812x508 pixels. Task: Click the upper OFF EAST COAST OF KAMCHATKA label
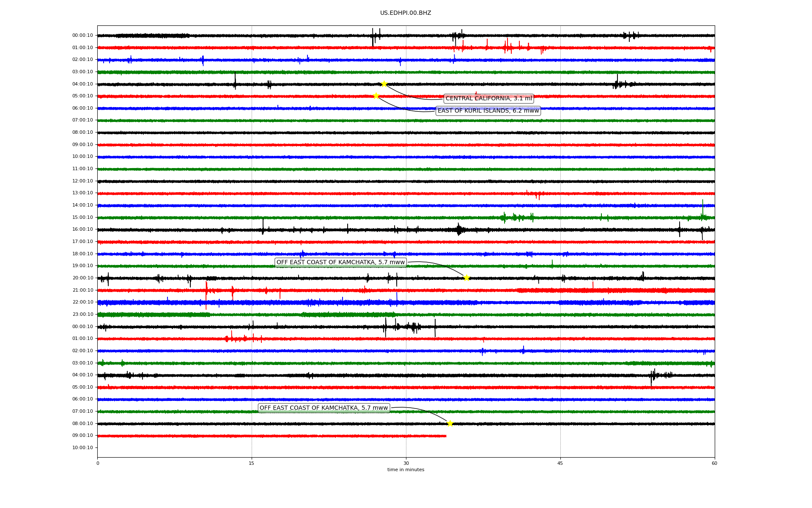tap(340, 262)
